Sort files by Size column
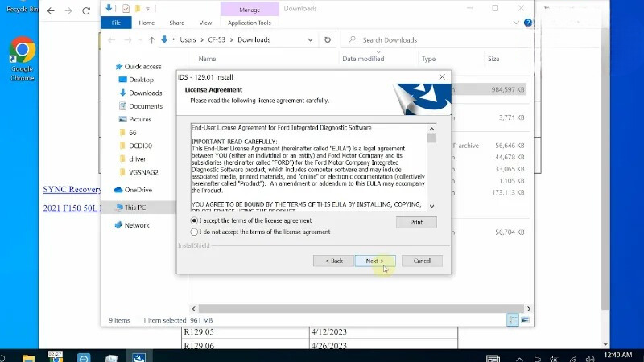This screenshot has width=644, height=362. pos(493,59)
